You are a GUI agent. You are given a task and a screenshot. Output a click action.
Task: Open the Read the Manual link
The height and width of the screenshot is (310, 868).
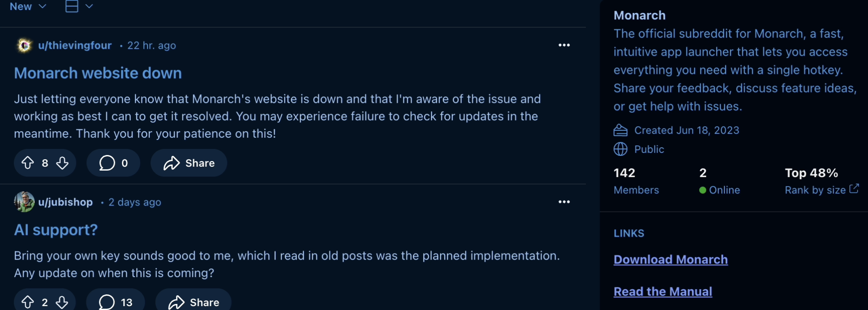pos(663,292)
